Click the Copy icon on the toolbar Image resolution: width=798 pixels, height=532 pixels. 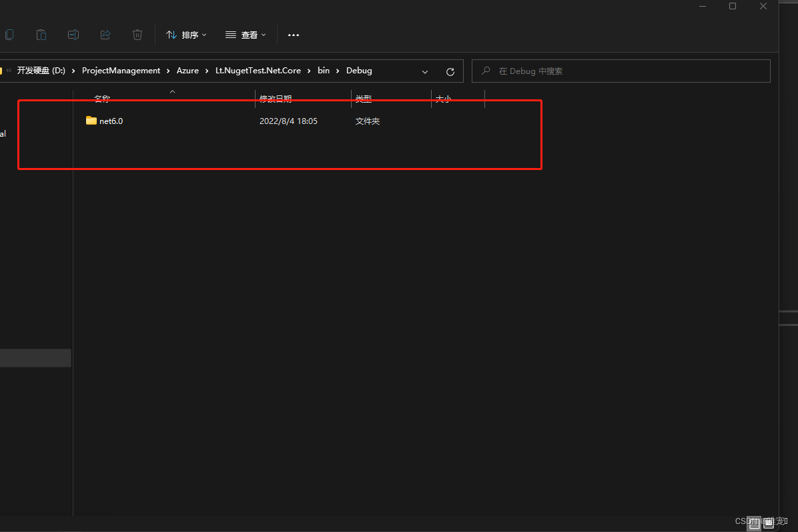[9, 35]
